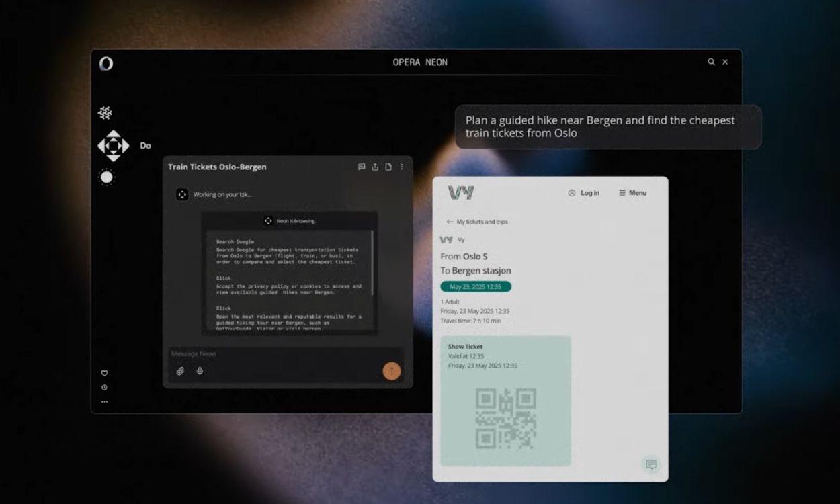
Task: Select the snowflake-shaped Chat mode icon
Action: coord(106,113)
